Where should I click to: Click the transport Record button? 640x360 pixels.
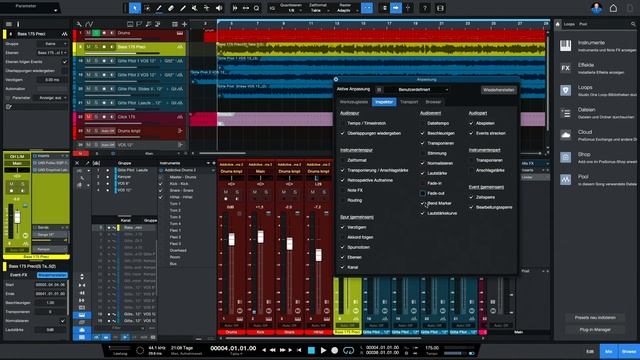click(x=335, y=350)
